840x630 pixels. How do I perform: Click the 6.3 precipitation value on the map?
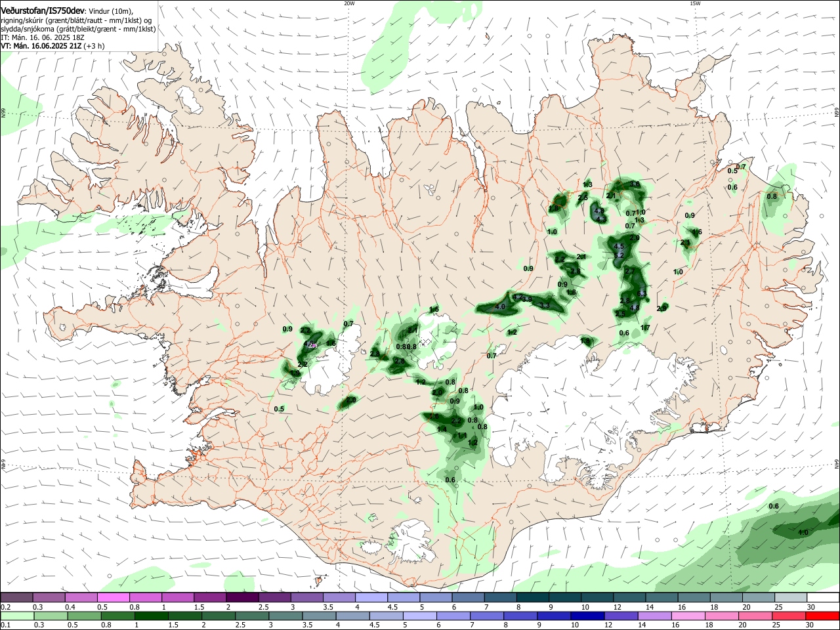coord(642,293)
